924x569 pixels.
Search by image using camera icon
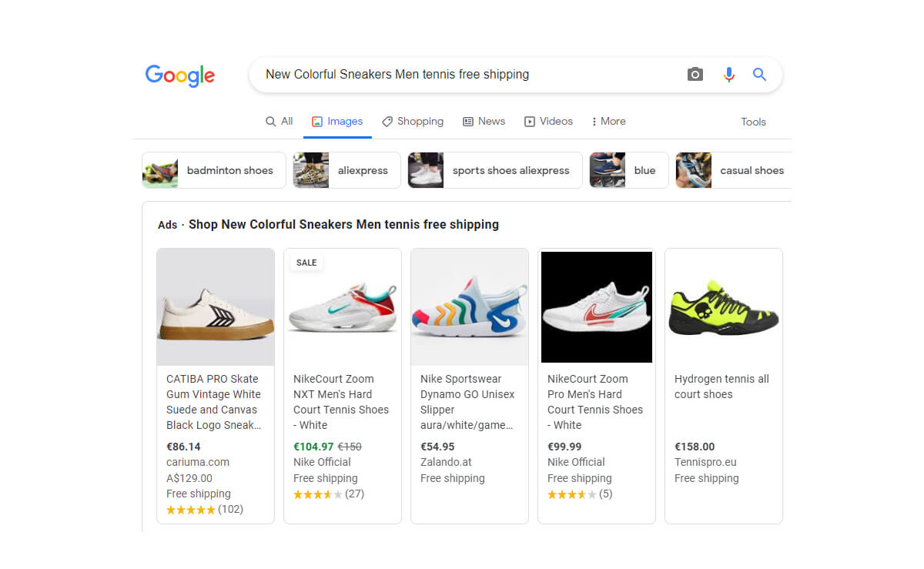(695, 75)
